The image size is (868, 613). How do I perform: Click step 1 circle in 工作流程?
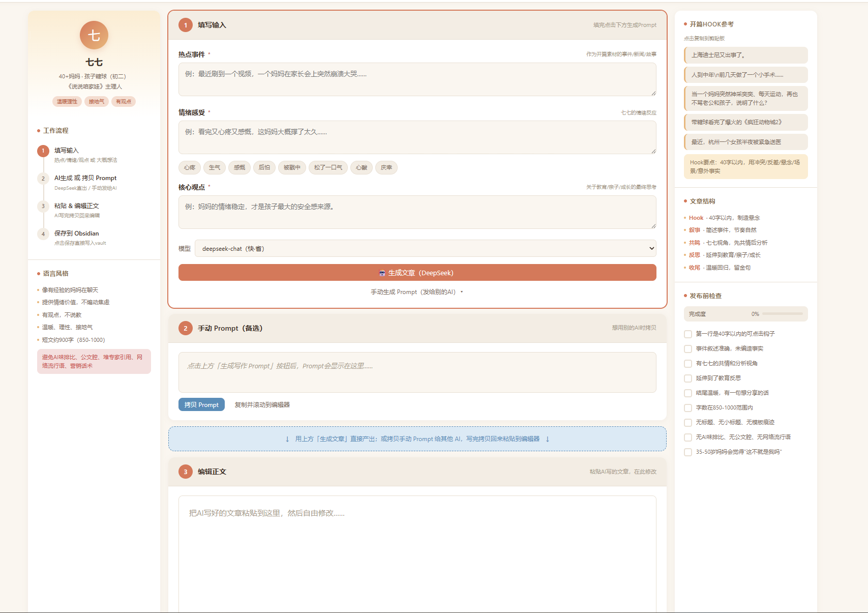click(43, 151)
